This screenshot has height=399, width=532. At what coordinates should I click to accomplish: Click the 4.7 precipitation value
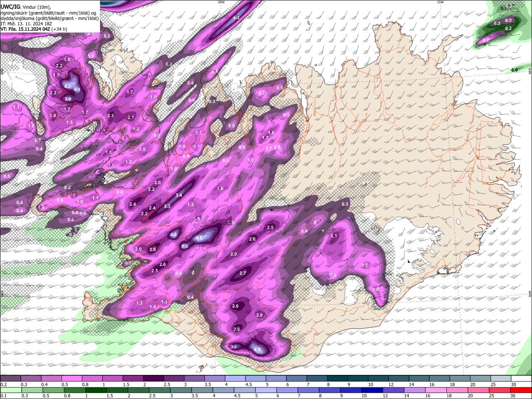point(68,86)
